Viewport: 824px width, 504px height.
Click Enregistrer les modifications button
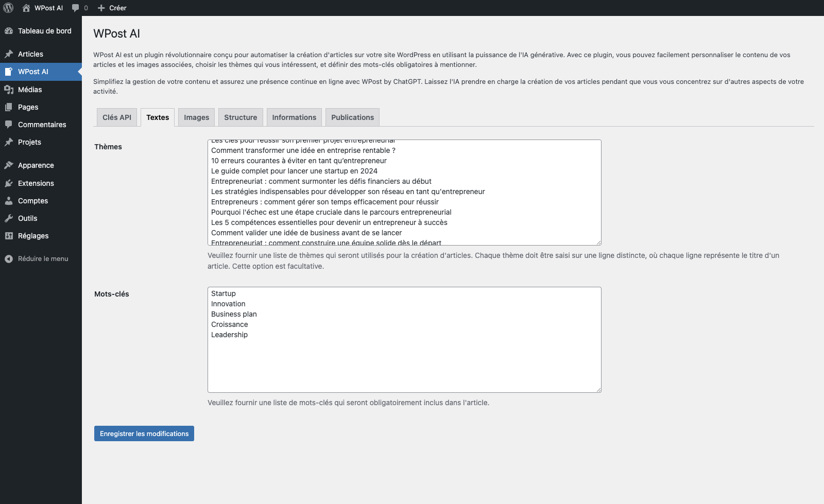click(x=144, y=433)
